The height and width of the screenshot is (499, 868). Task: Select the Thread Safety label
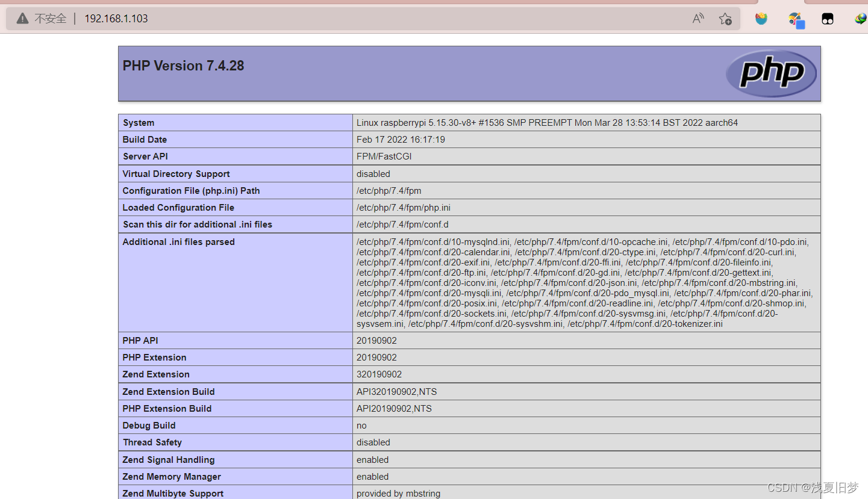point(152,442)
